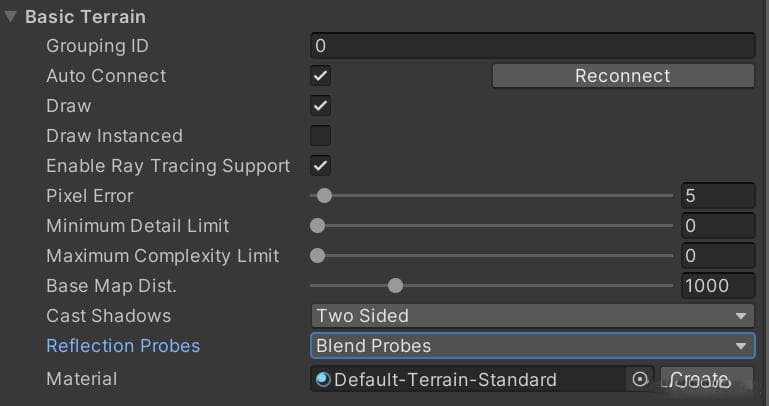Focus the Grouping ID input field
Screen dimensions: 769x406
point(532,46)
